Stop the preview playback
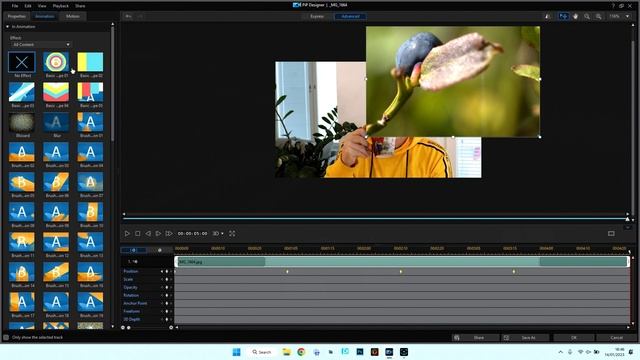 click(138, 233)
